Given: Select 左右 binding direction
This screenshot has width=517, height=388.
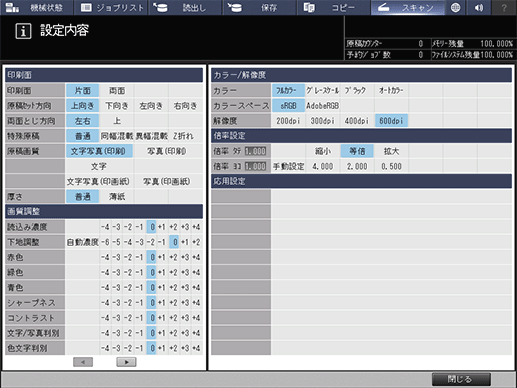Looking at the screenshot, I should (82, 121).
